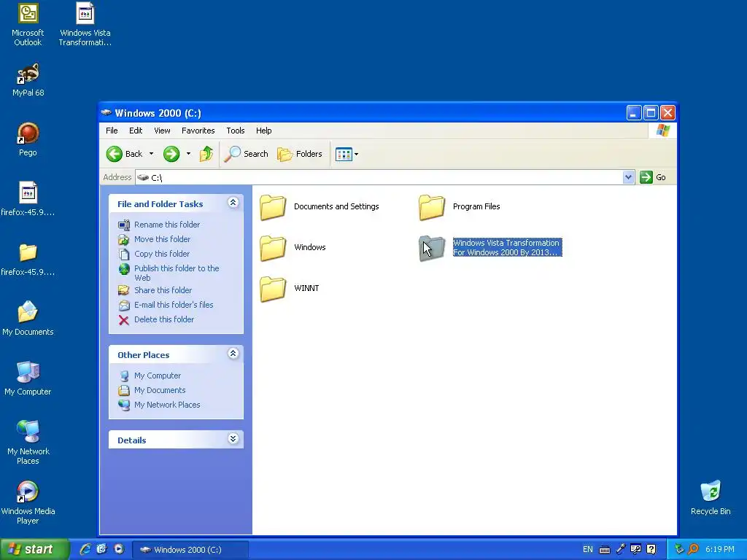
Task: Open the Search toolbar button
Action: click(246, 154)
